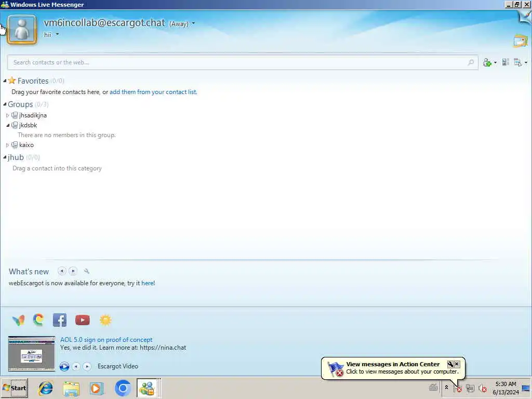Click the Escargot Video play button
Screen dimensions: 532x399
pyautogui.click(x=64, y=366)
